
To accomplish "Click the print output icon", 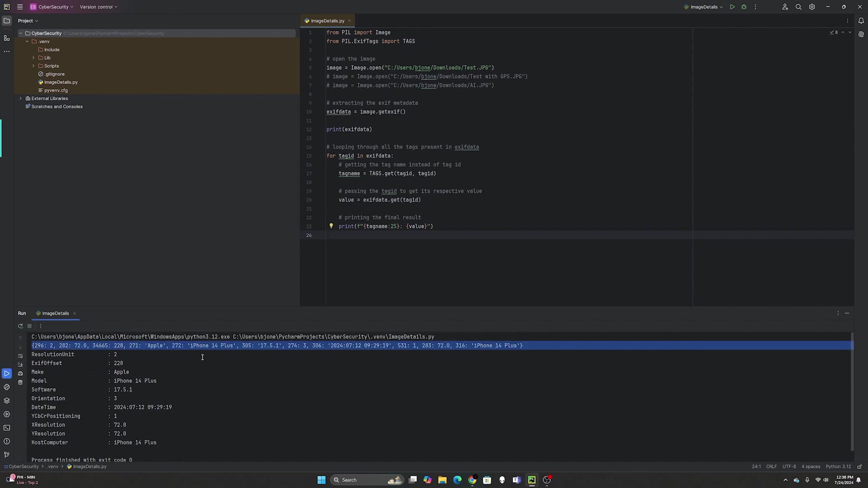I will 20,374.
